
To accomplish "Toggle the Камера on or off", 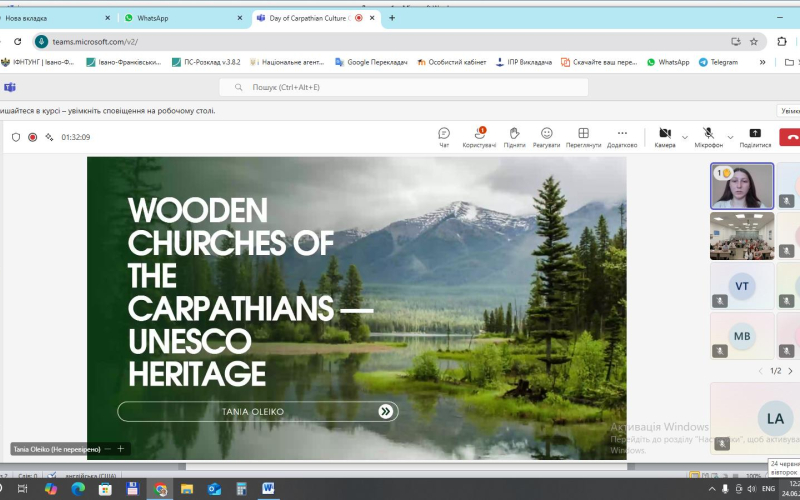I will click(665, 138).
